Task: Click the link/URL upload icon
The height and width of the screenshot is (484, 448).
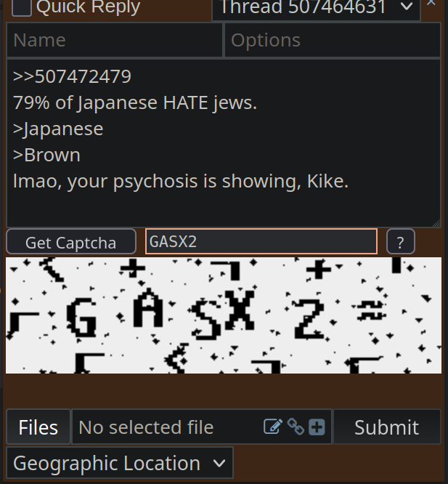Action: (x=296, y=427)
